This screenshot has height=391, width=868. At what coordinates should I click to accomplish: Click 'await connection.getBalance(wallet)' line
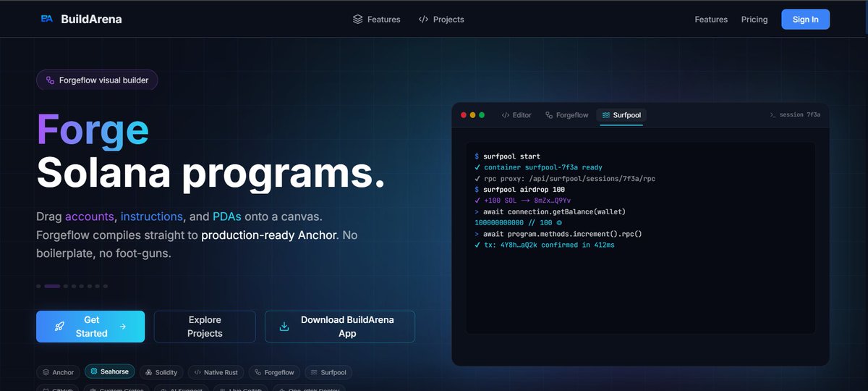pyautogui.click(x=550, y=211)
